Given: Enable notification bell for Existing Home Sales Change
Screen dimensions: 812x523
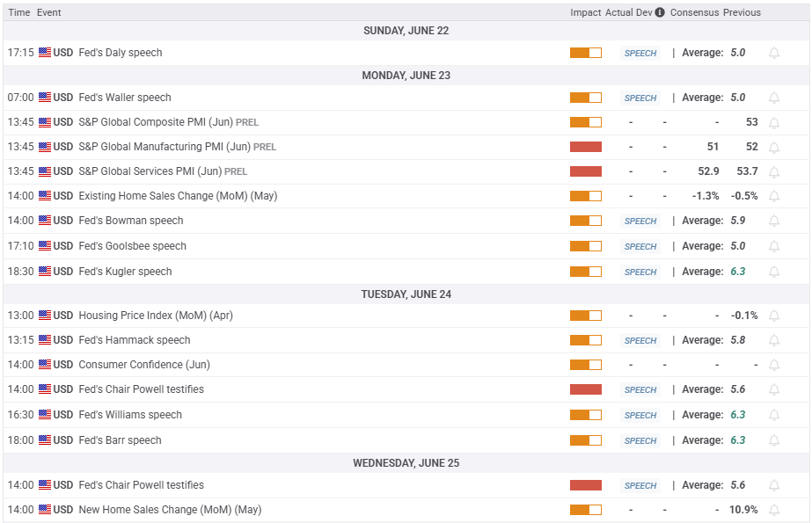Looking at the screenshot, I should click(x=773, y=196).
